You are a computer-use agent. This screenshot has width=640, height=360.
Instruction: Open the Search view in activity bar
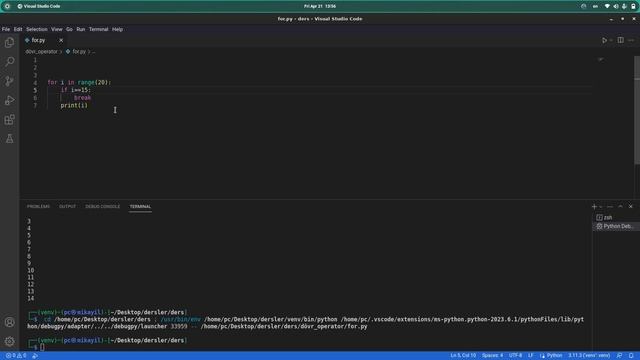9,62
